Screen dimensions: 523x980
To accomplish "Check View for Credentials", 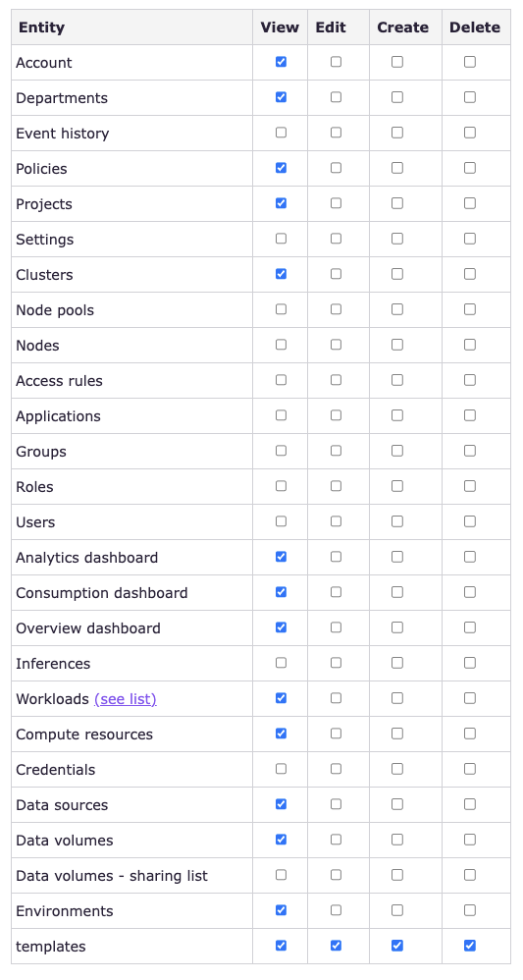I will pyautogui.click(x=281, y=768).
